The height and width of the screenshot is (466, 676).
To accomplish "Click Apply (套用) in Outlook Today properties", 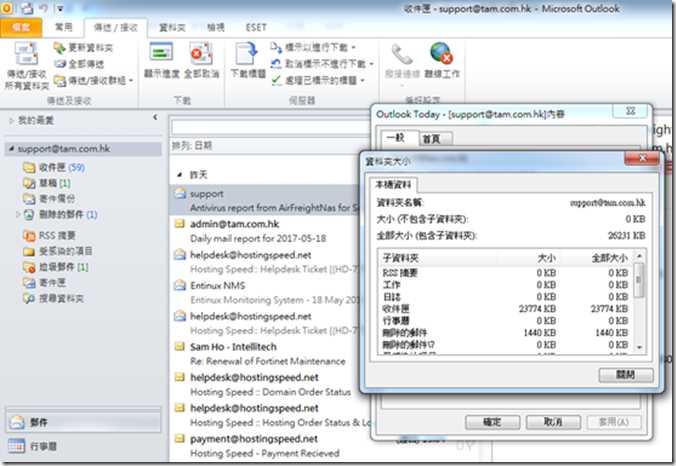I will (613, 421).
